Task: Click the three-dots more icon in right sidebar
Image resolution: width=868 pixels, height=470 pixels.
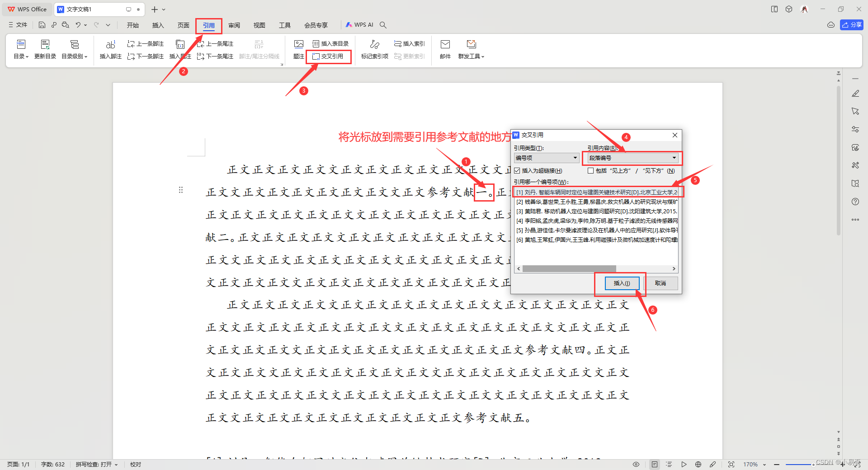Action: (855, 220)
